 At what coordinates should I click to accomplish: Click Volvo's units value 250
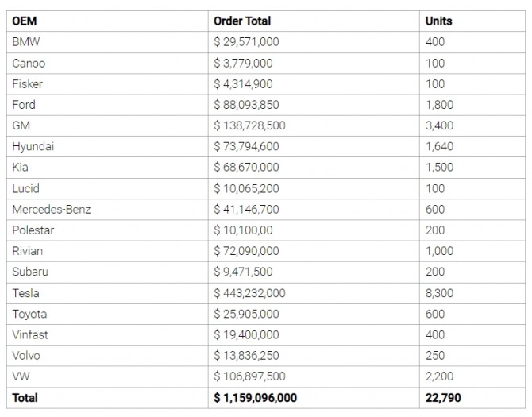[x=435, y=356]
